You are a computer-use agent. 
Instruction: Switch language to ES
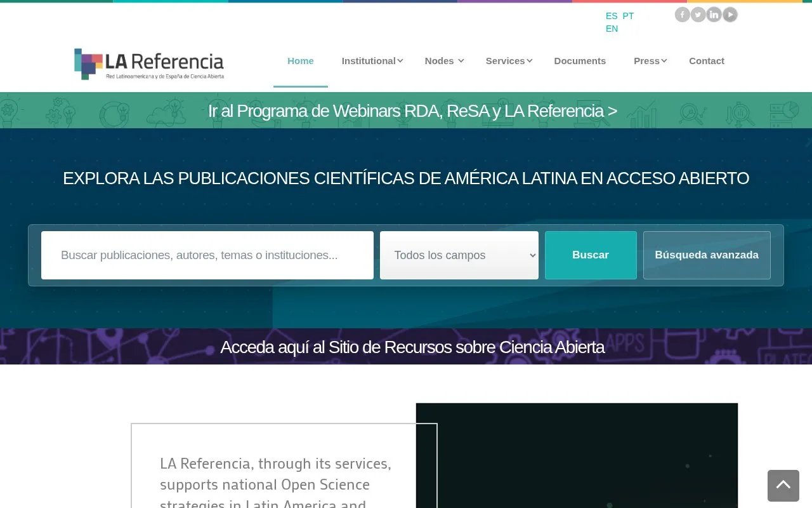pyautogui.click(x=612, y=16)
